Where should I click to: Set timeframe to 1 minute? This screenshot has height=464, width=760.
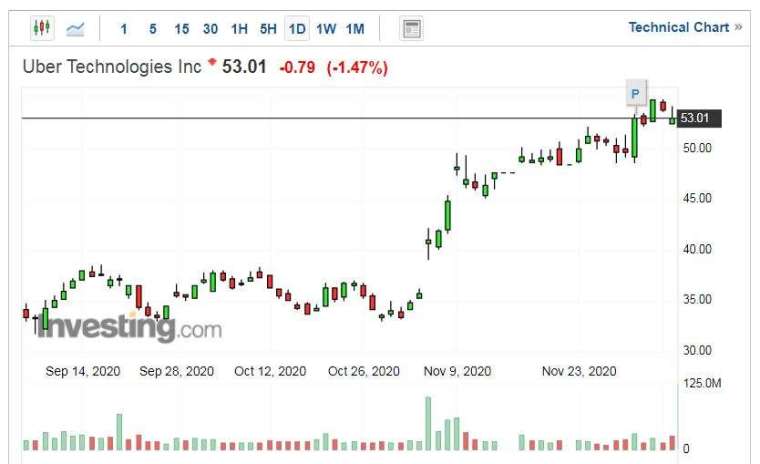[124, 29]
